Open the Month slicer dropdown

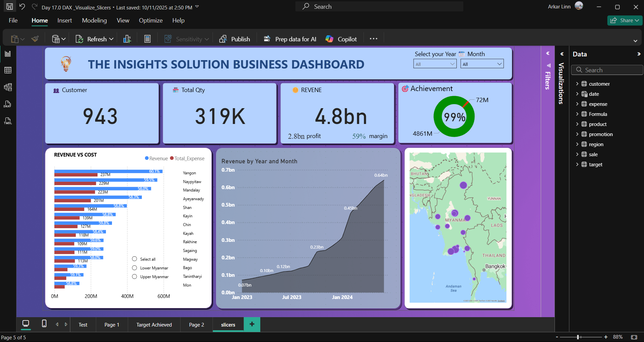pyautogui.click(x=482, y=64)
